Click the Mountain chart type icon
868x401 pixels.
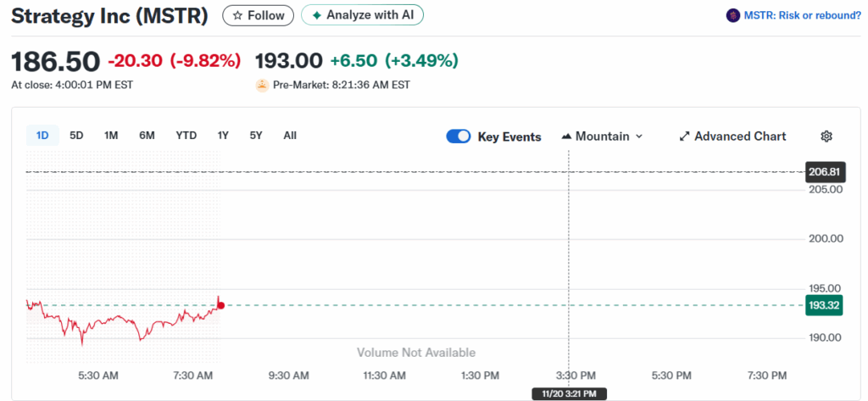(x=566, y=136)
